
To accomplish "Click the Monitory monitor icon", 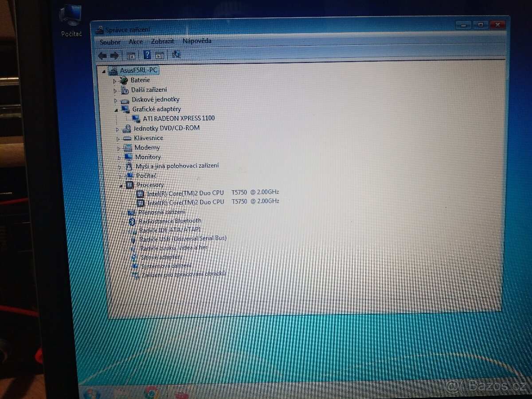I will pyautogui.click(x=128, y=157).
